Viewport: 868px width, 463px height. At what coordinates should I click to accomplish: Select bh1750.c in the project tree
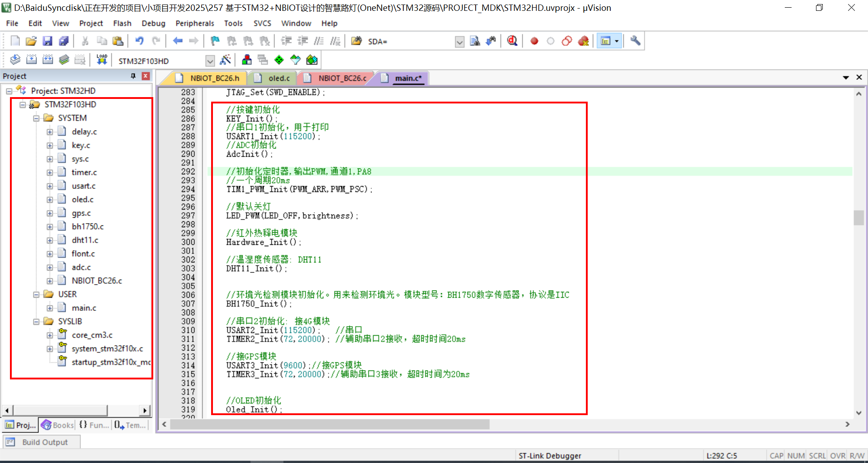[87, 227]
